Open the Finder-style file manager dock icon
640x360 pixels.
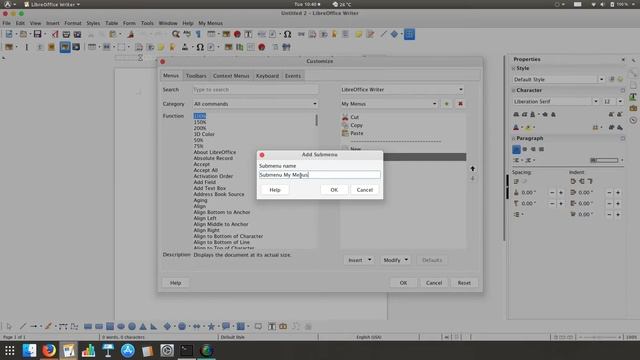coord(29,350)
